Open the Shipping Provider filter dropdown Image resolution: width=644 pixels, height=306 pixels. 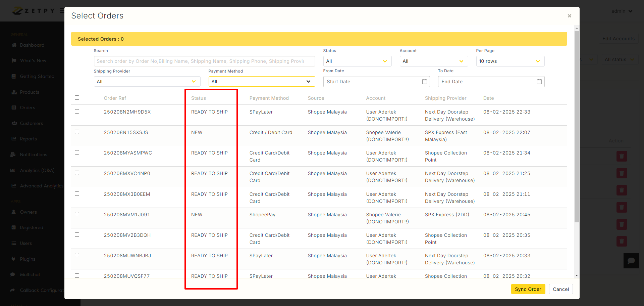[x=147, y=82]
